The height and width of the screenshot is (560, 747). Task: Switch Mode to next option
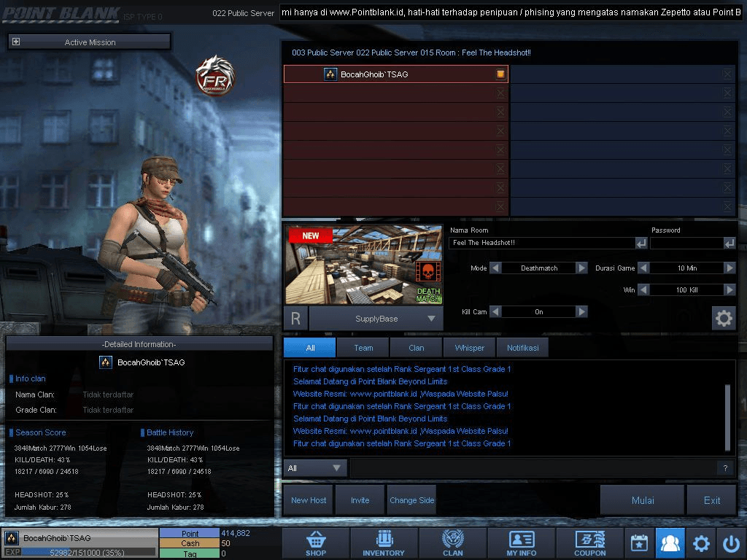[581, 268]
